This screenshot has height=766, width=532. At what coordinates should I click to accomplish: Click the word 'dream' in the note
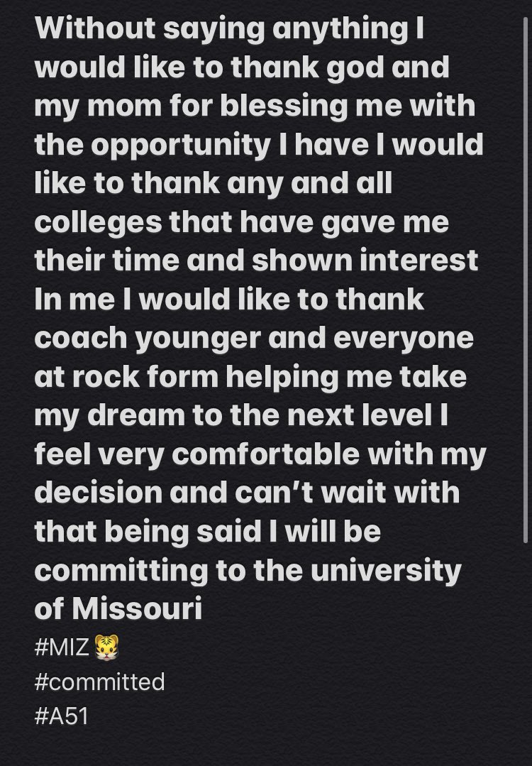click(136, 416)
